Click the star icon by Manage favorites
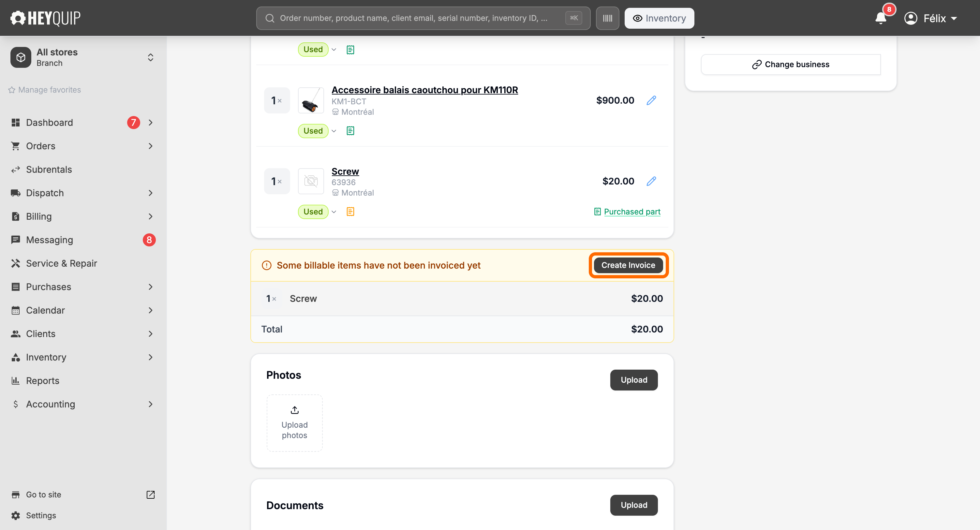The width and height of the screenshot is (980, 530). 12,90
